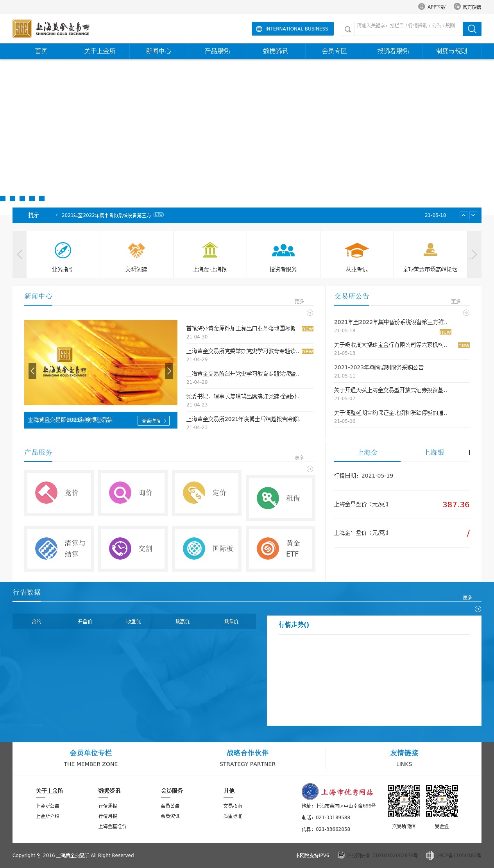Click 更多 link in 新闻中心
Image resolution: width=494 pixels, height=868 pixels.
[x=299, y=301]
